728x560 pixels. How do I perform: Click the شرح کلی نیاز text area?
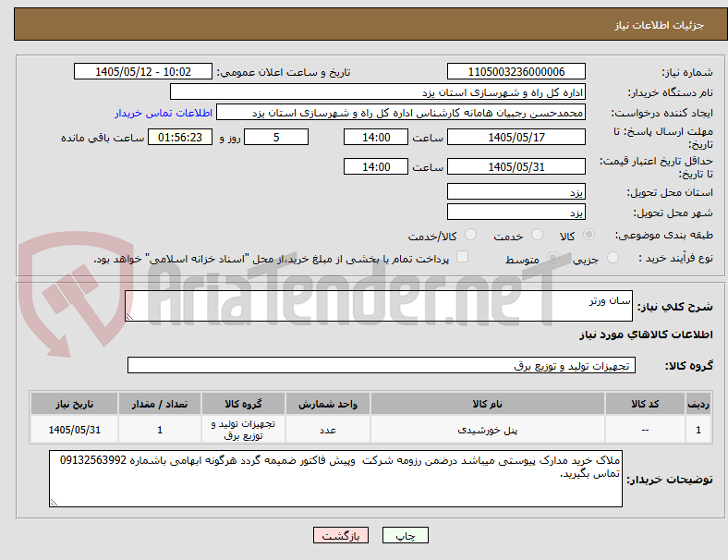[x=379, y=306]
